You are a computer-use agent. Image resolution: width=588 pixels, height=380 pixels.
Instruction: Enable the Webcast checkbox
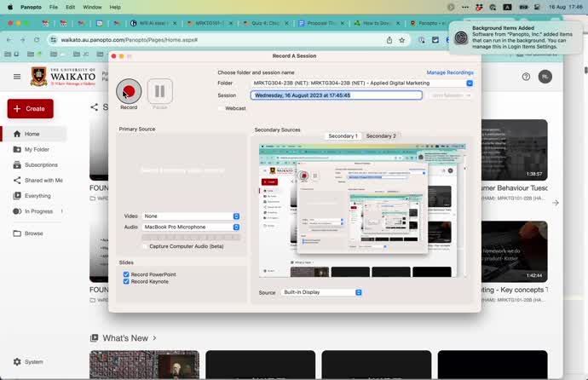[x=222, y=108]
